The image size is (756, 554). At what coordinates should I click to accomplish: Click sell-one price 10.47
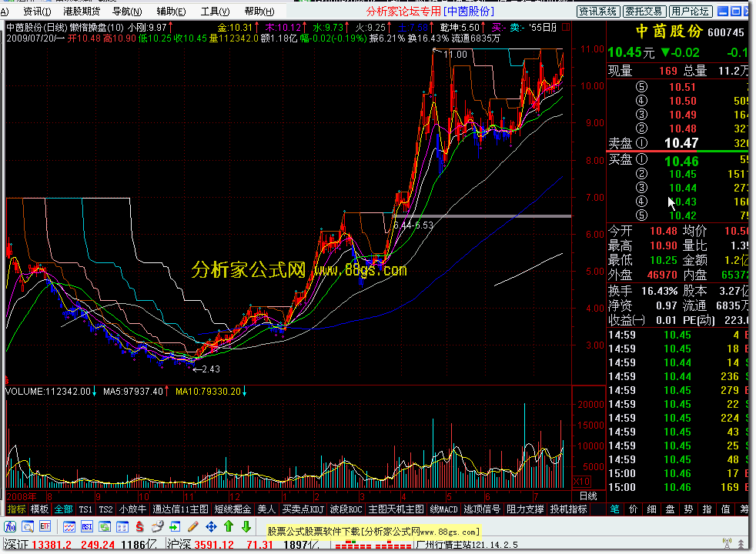click(681, 143)
